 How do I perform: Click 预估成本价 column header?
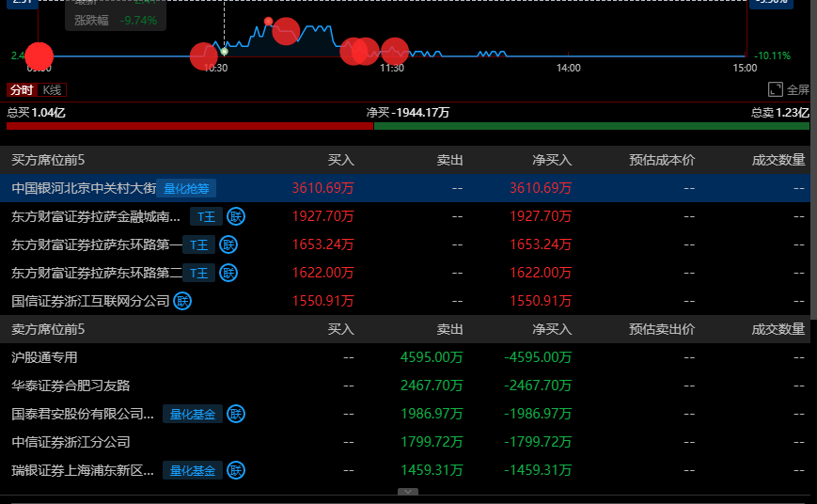click(662, 160)
